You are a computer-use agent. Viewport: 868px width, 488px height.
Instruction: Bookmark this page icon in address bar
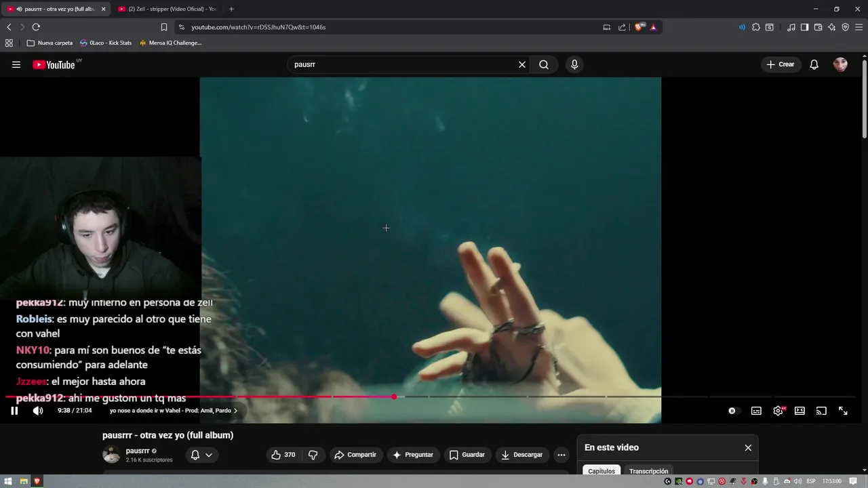click(x=163, y=27)
